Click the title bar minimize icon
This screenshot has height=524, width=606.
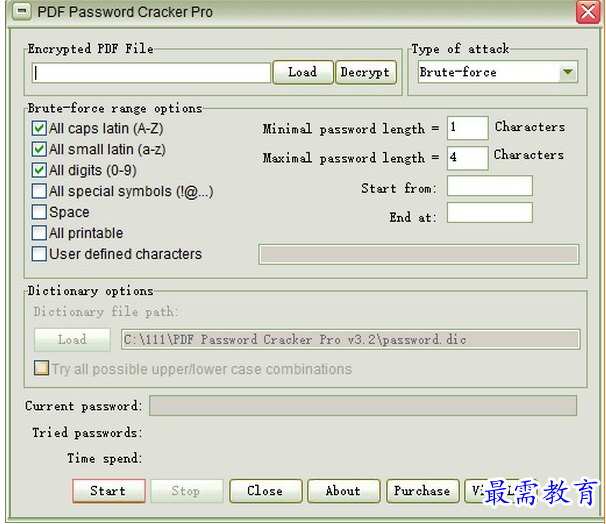pos(21,12)
